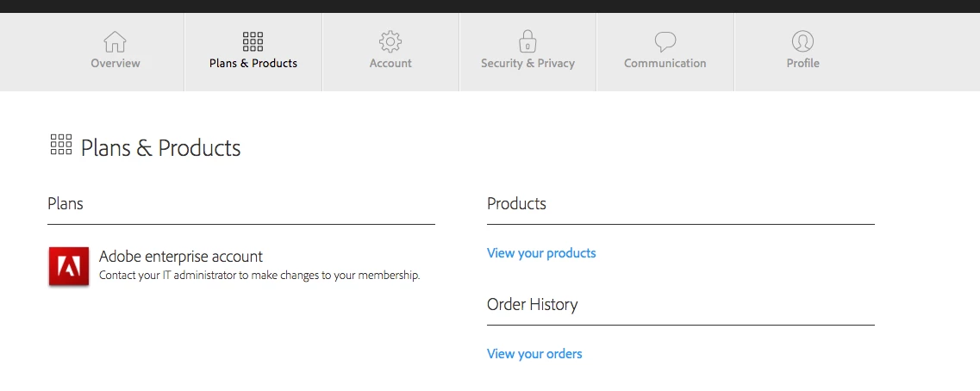Image resolution: width=980 pixels, height=391 pixels.
Task: Click the grid icon beside the page heading
Action: click(60, 145)
